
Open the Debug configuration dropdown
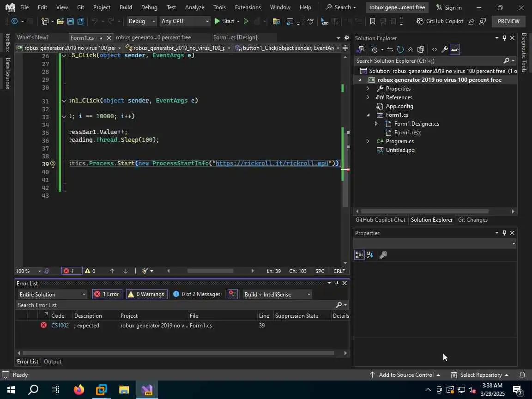click(141, 21)
